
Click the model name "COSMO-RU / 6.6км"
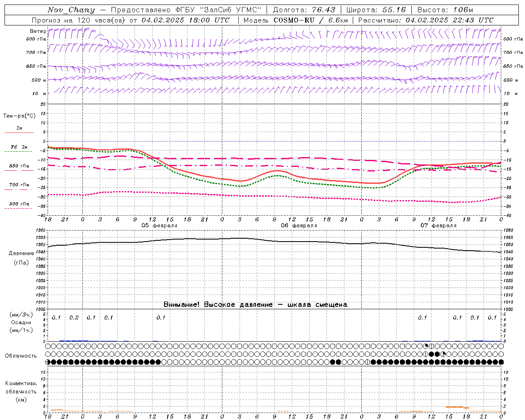[x=310, y=20]
